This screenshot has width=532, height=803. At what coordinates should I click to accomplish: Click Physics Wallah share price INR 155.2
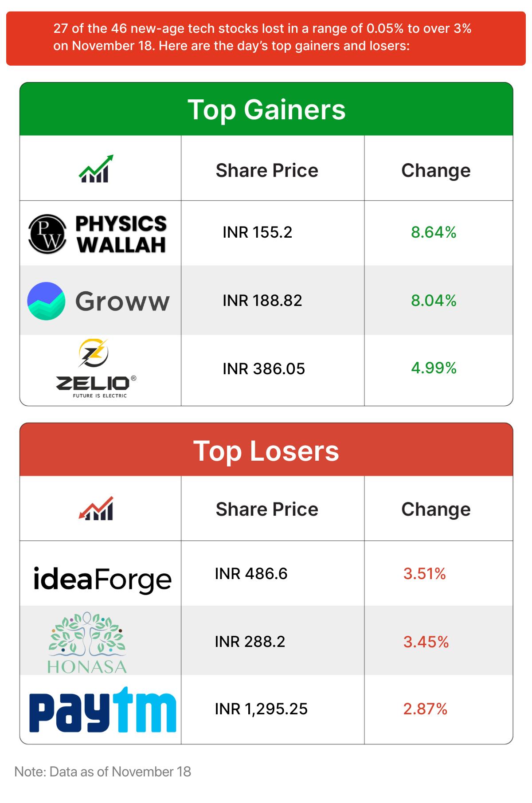[257, 232]
